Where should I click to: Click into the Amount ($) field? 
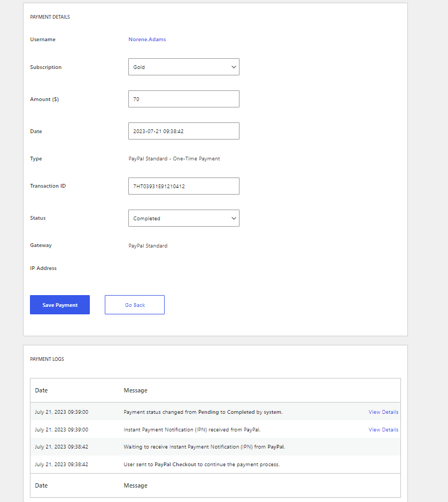tap(184, 99)
